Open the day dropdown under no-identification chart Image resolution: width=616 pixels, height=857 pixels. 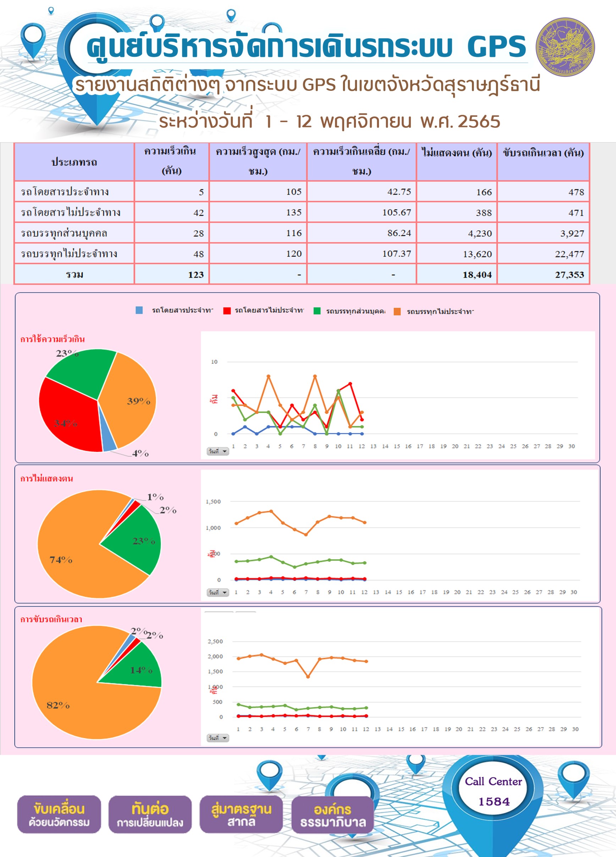[x=218, y=592]
